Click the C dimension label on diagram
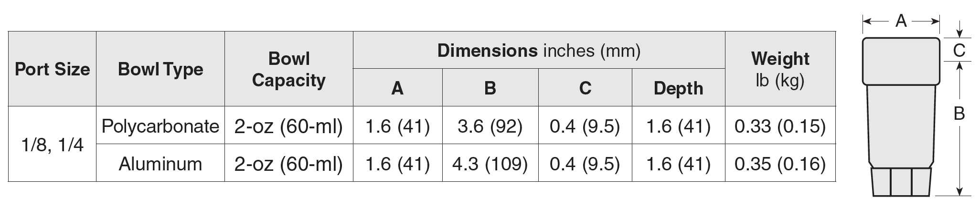 click(x=959, y=50)
